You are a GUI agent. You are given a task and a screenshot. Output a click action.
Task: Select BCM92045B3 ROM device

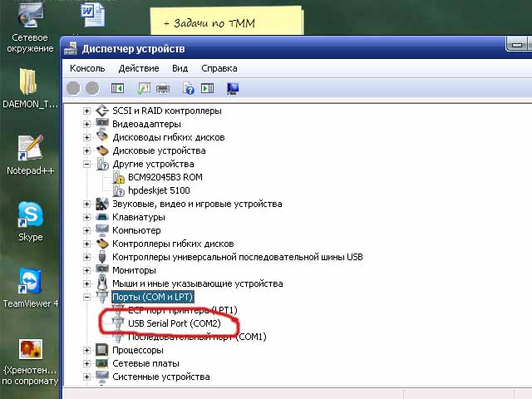[x=165, y=177]
